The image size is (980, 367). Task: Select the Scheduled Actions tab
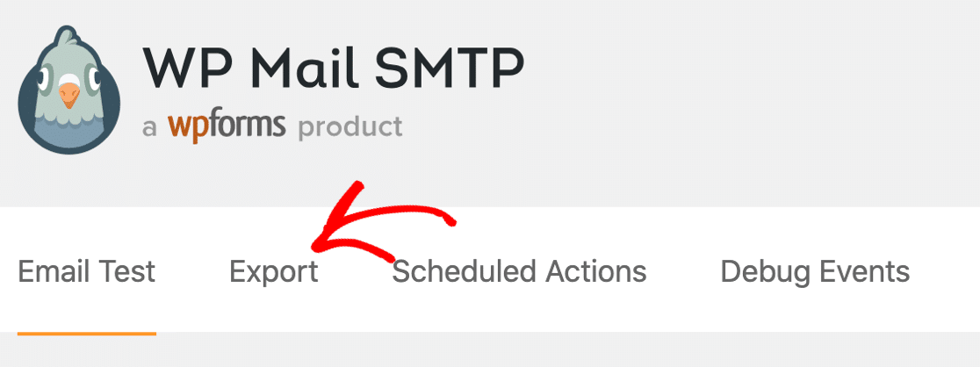tap(519, 272)
